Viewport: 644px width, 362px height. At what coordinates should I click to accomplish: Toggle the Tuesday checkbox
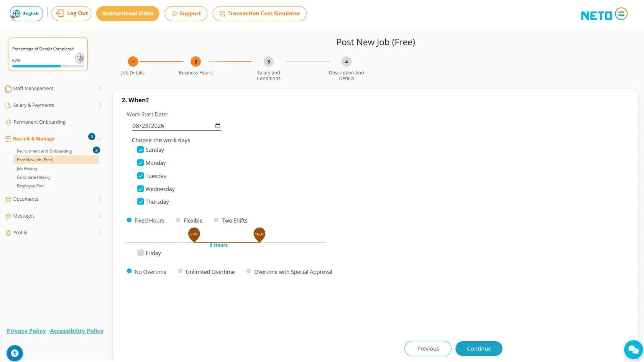(x=140, y=176)
